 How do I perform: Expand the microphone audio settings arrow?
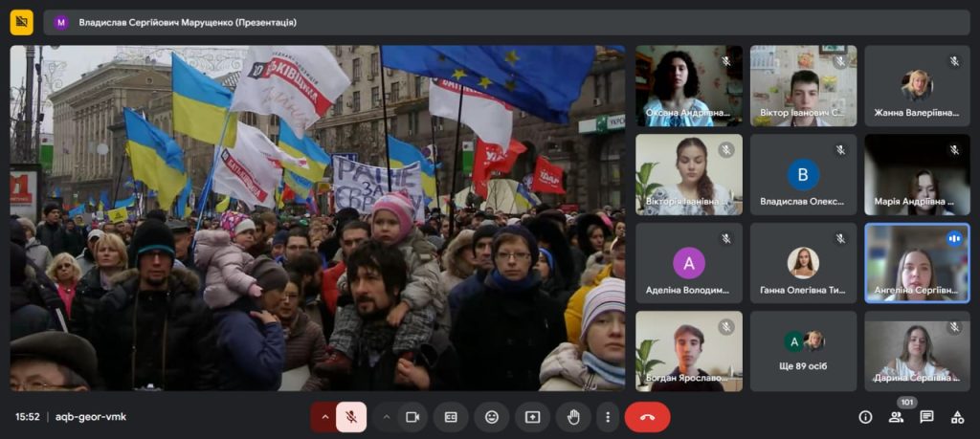pyautogui.click(x=324, y=417)
